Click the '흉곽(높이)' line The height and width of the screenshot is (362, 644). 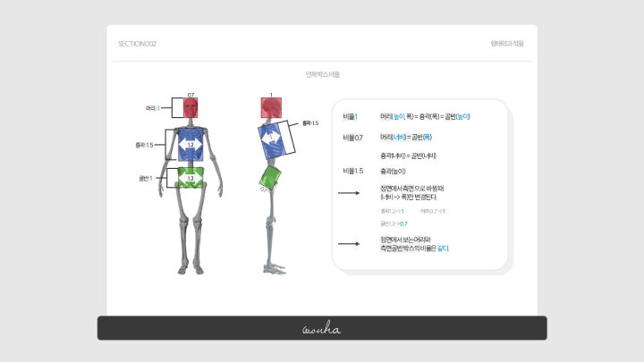393,171
